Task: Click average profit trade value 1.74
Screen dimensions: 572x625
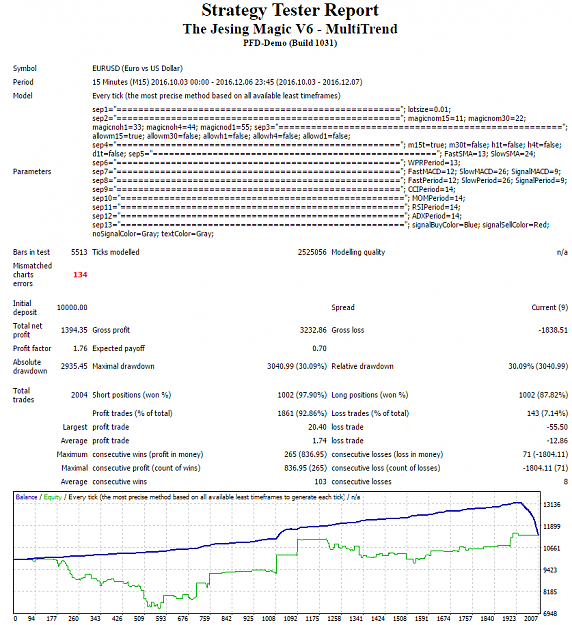Action: (x=319, y=441)
